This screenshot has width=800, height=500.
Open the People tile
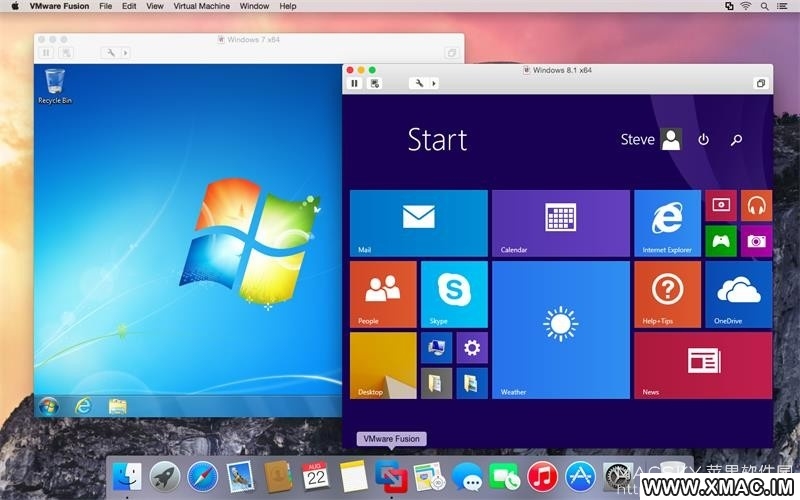[383, 294]
